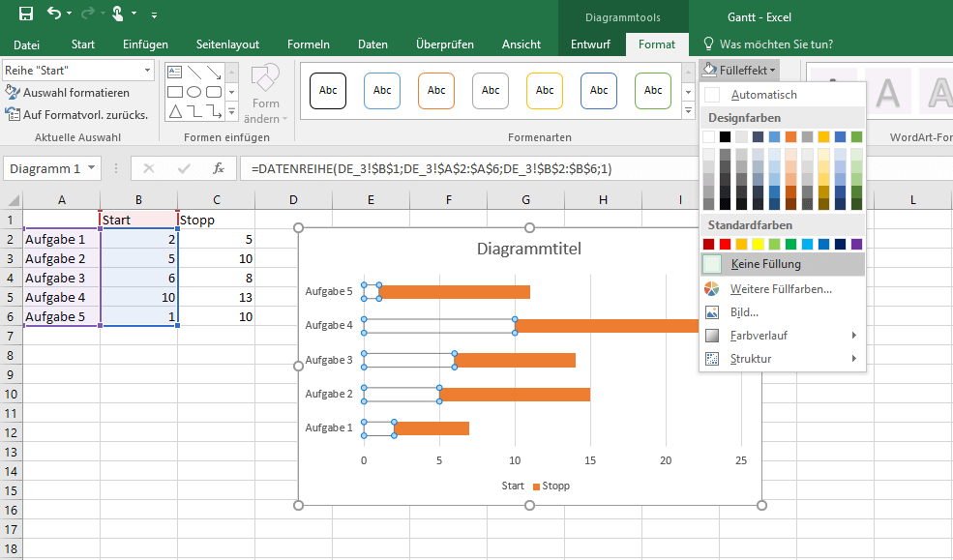Viewport: 953px width, 560px height.
Task: Select the elbow connector shape
Action: (x=194, y=111)
